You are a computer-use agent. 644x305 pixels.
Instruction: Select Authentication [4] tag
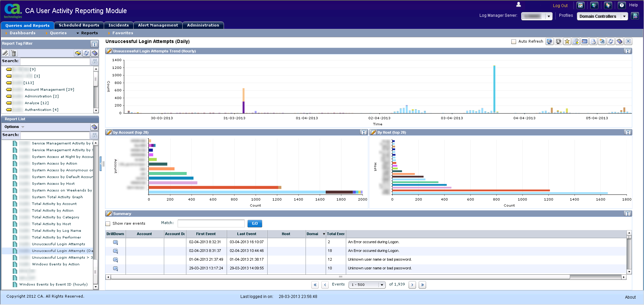(x=41, y=110)
